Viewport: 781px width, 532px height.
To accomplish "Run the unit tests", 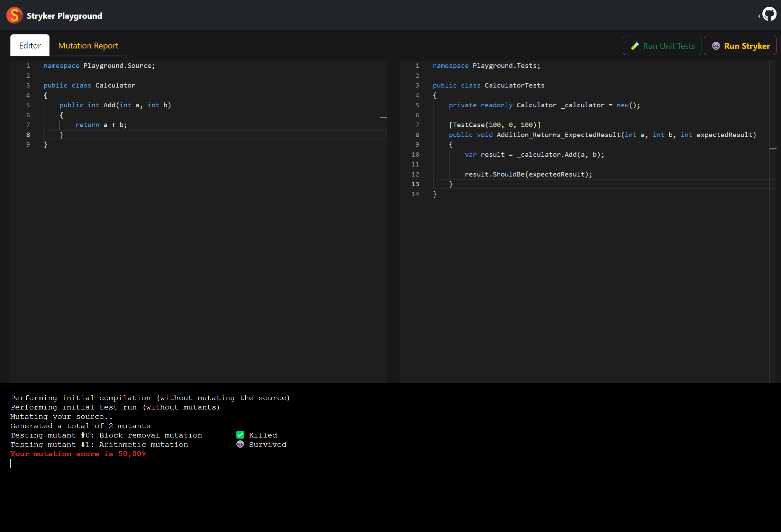I will (x=662, y=46).
